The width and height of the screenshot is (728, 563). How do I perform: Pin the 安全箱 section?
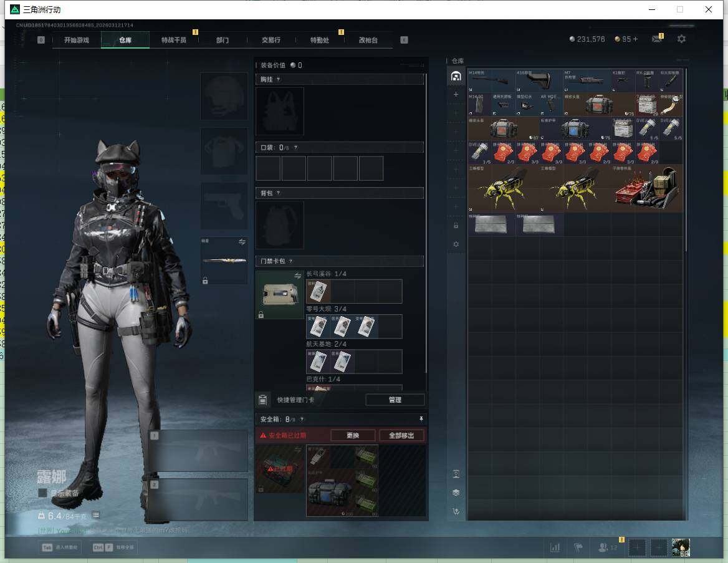pos(421,419)
